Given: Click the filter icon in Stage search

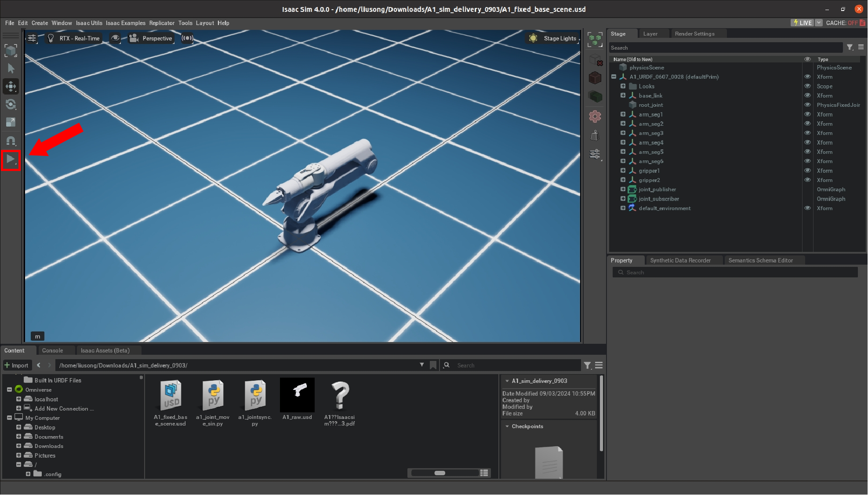Looking at the screenshot, I should tap(850, 47).
